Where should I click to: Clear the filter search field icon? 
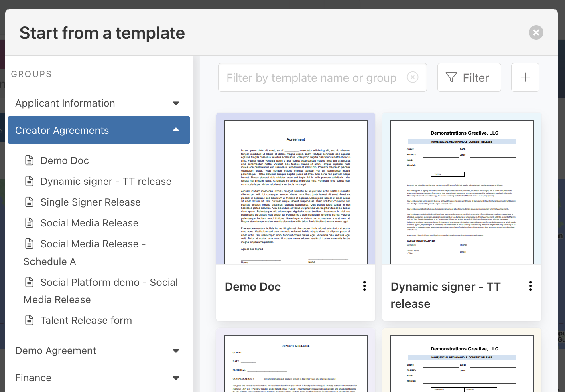point(413,77)
